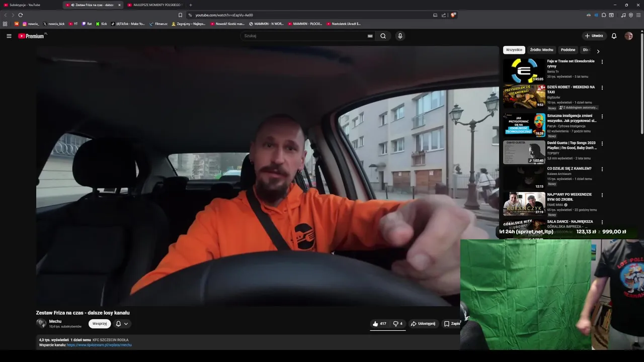Select the 'Wszystkie' filter chip
This screenshot has width=644, height=362.
pos(514,50)
